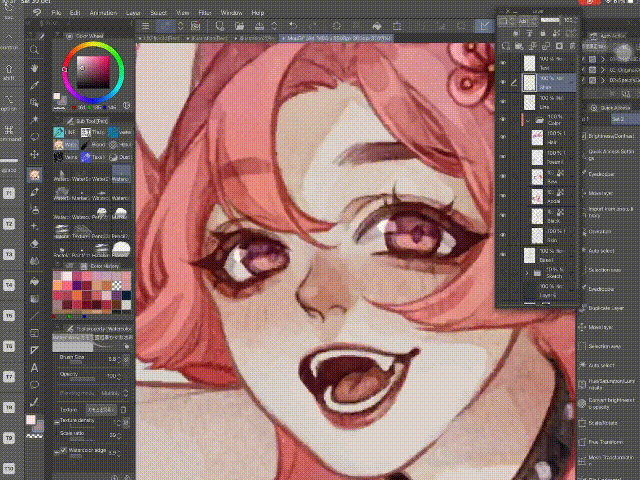Open the Animation menu
The image size is (640, 480).
point(103,13)
